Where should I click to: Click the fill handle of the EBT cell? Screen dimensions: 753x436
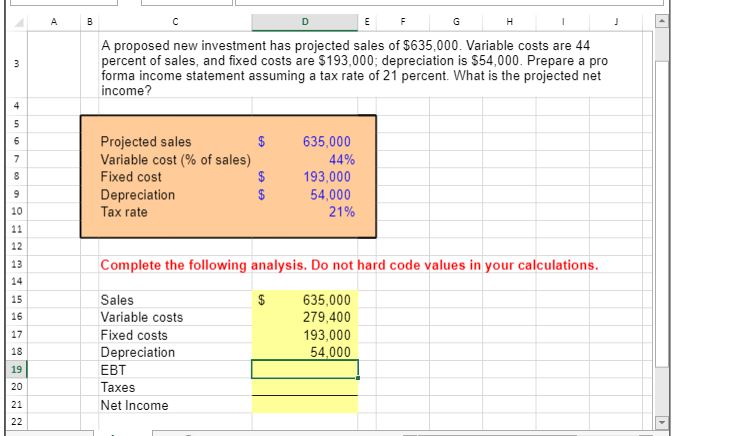point(358,378)
